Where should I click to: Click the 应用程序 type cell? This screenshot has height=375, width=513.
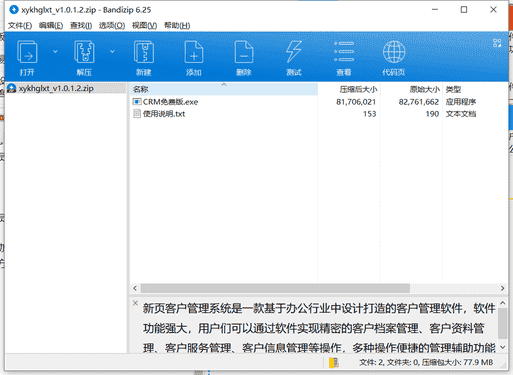click(x=461, y=102)
